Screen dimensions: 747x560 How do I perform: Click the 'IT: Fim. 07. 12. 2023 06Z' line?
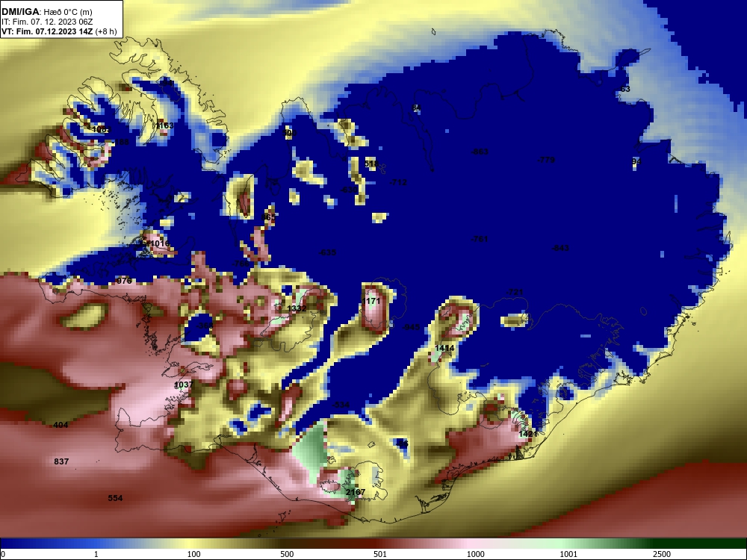pos(46,22)
